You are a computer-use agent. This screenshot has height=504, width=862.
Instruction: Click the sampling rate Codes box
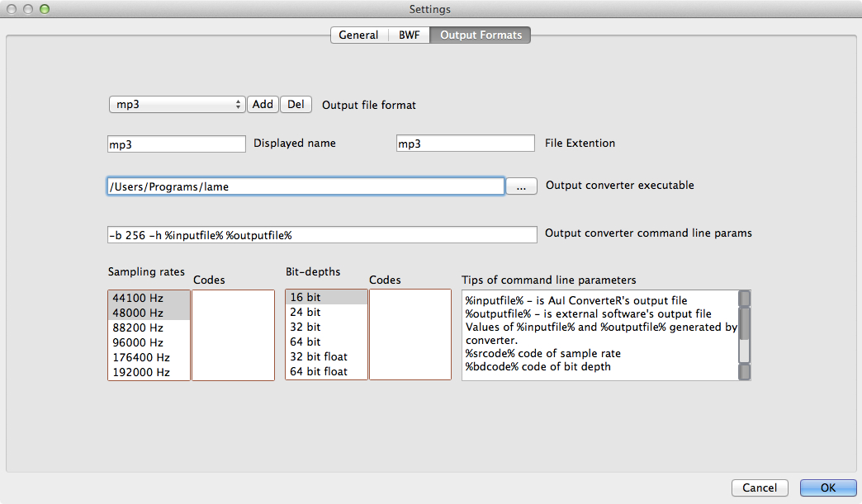pos(233,335)
